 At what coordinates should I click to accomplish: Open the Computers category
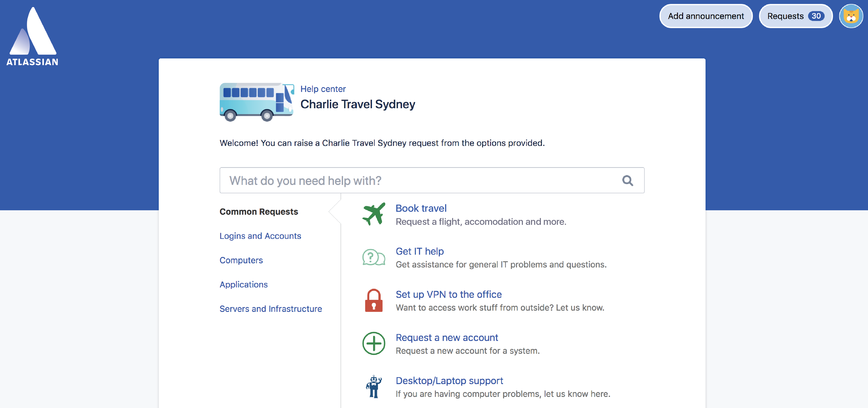[x=241, y=260]
